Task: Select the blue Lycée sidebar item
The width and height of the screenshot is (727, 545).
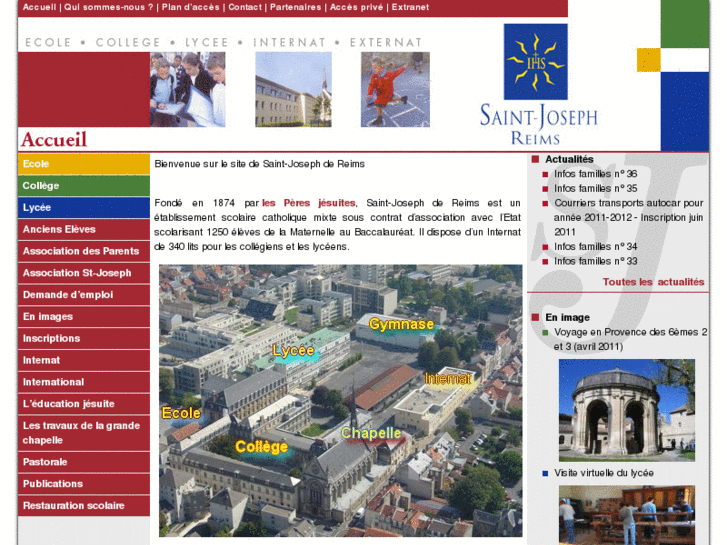Action: (x=84, y=207)
